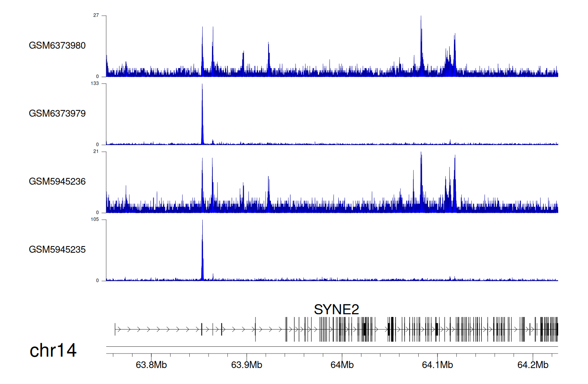Select the 64.2Mb position label
588x384 pixels.
pos(533,365)
